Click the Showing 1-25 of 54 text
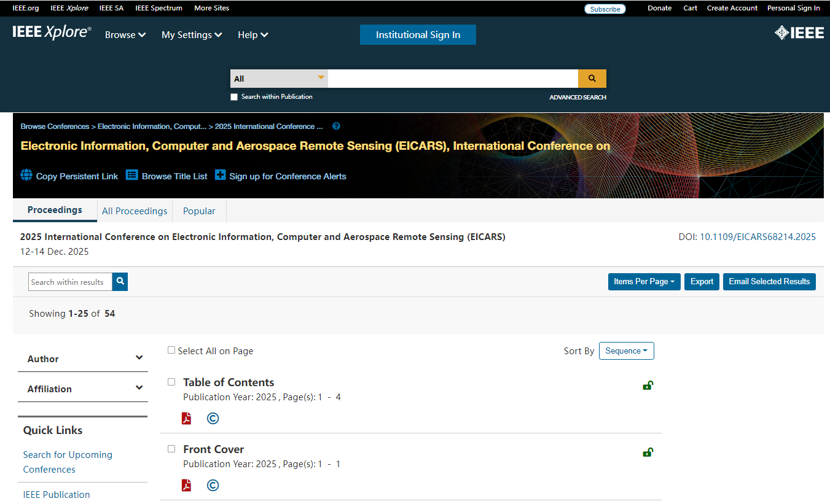 coord(72,314)
